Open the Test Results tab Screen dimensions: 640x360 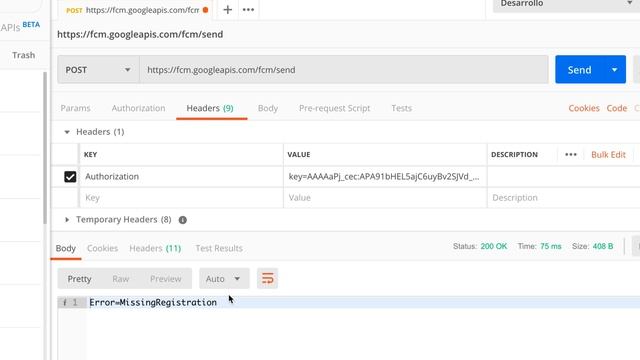[219, 248]
